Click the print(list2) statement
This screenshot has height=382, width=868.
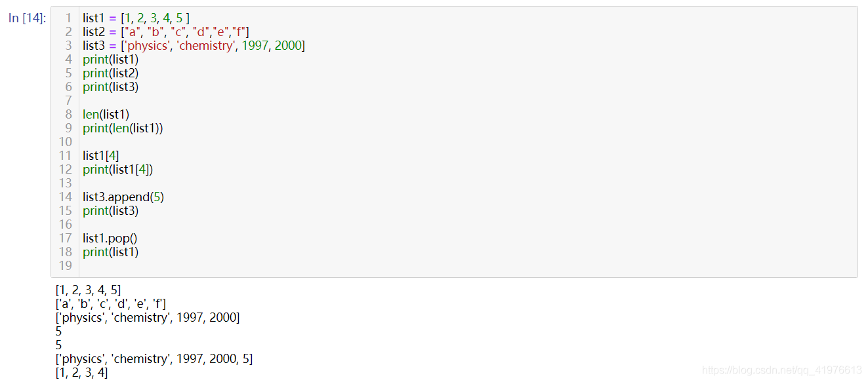coord(111,73)
